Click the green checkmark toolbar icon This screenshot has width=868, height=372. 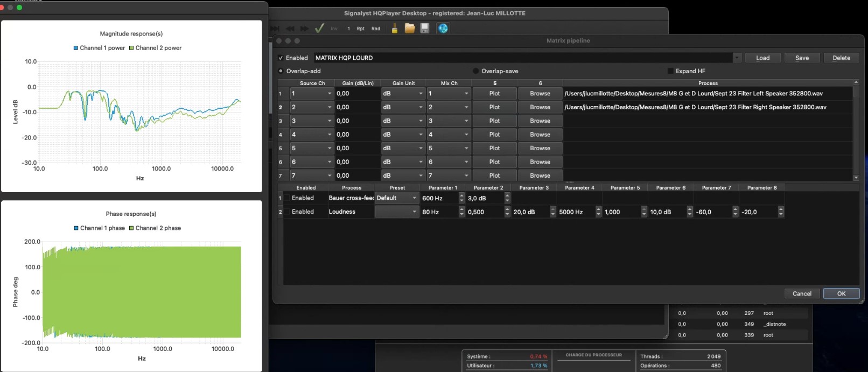click(319, 28)
